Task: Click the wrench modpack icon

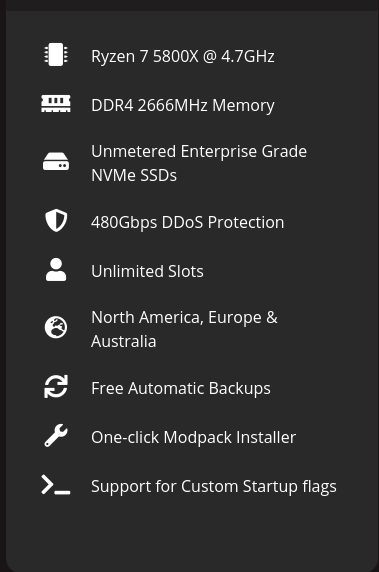Action: [56, 436]
